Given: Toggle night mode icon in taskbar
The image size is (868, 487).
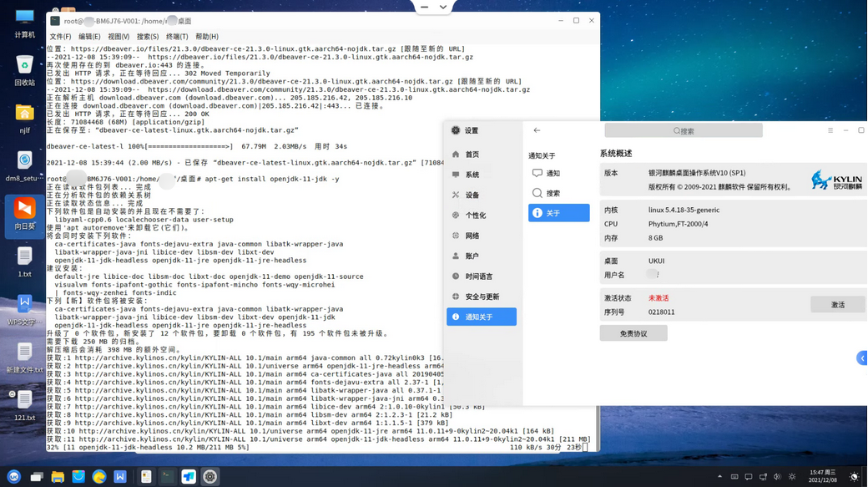Looking at the screenshot, I should 855,476.
